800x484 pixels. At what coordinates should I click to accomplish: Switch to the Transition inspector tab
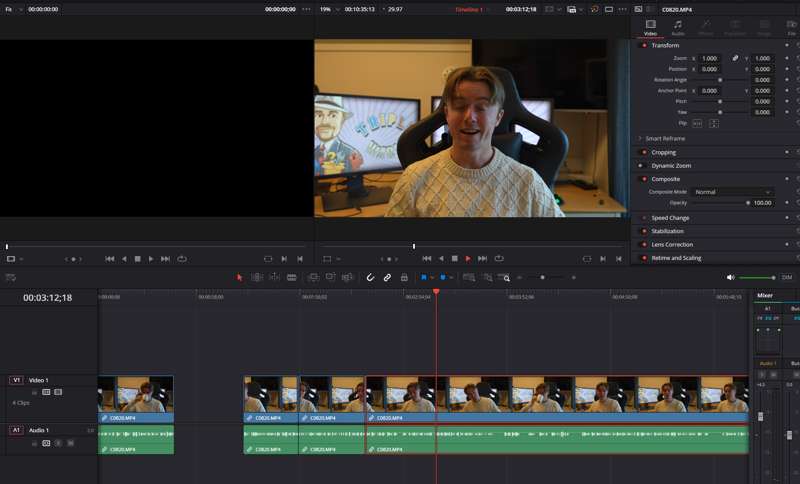(x=735, y=28)
